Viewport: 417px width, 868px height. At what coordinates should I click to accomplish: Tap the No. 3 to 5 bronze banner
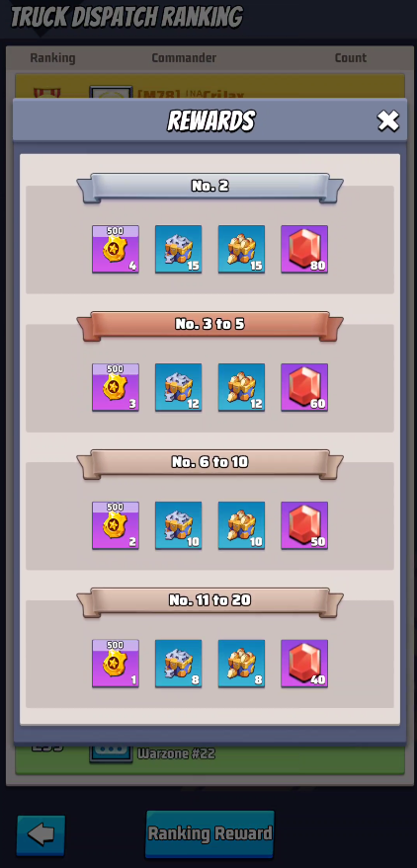pos(209,326)
